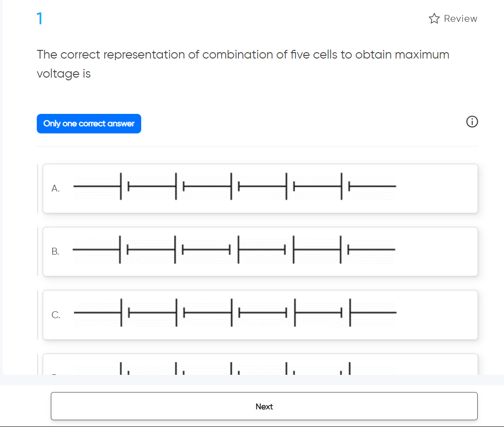Screen dimensions: 504x427
Task: Click the option B label letter
Action: click(55, 251)
